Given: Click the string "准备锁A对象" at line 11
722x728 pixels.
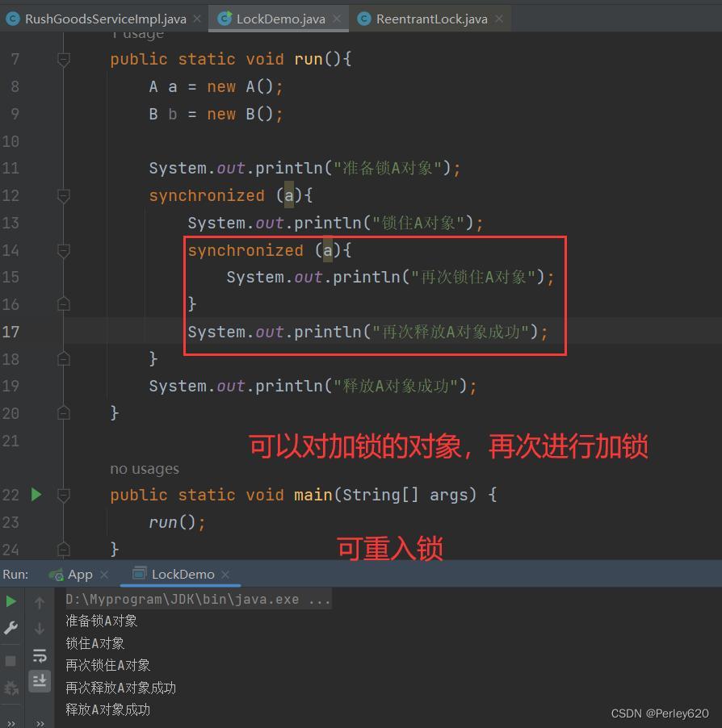Looking at the screenshot, I should click(388, 168).
